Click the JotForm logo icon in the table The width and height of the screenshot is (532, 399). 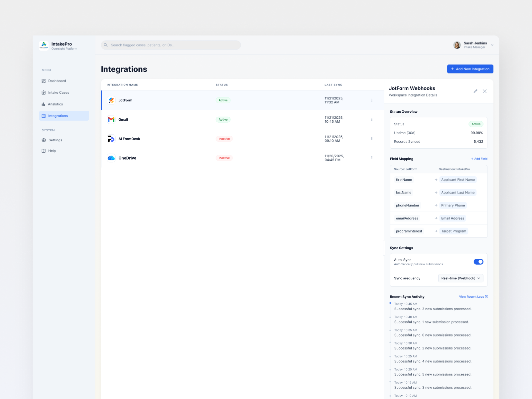pyautogui.click(x=111, y=100)
